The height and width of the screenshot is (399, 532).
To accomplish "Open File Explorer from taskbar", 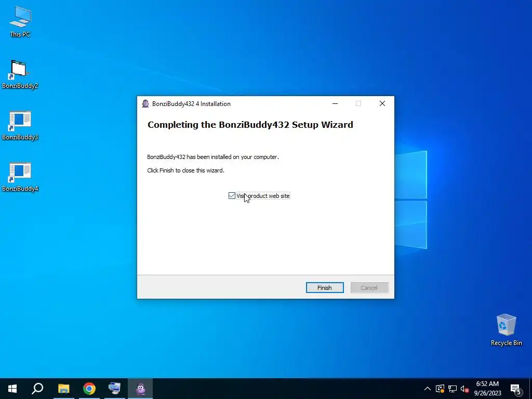I will coord(63,389).
